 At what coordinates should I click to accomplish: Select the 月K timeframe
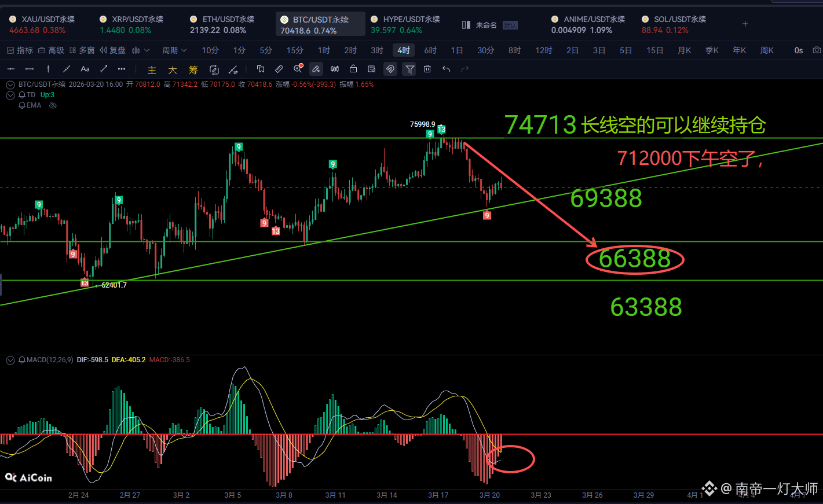(x=685, y=50)
